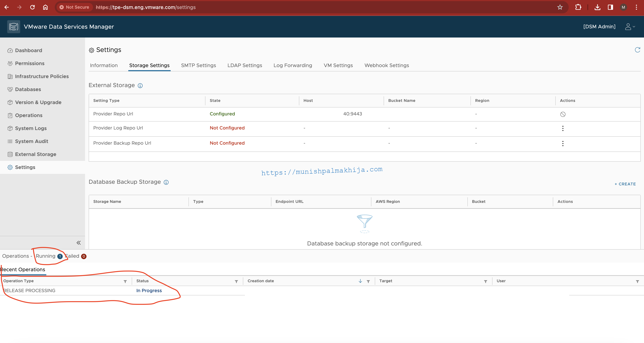Open the browser profile avatar M
644x343 pixels.
pyautogui.click(x=623, y=7)
